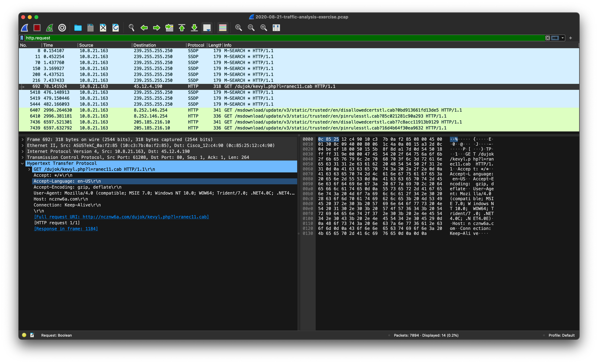Edit capture file properties in the status bar
Viewport: 598px width, 364px height.
pyautogui.click(x=32, y=335)
